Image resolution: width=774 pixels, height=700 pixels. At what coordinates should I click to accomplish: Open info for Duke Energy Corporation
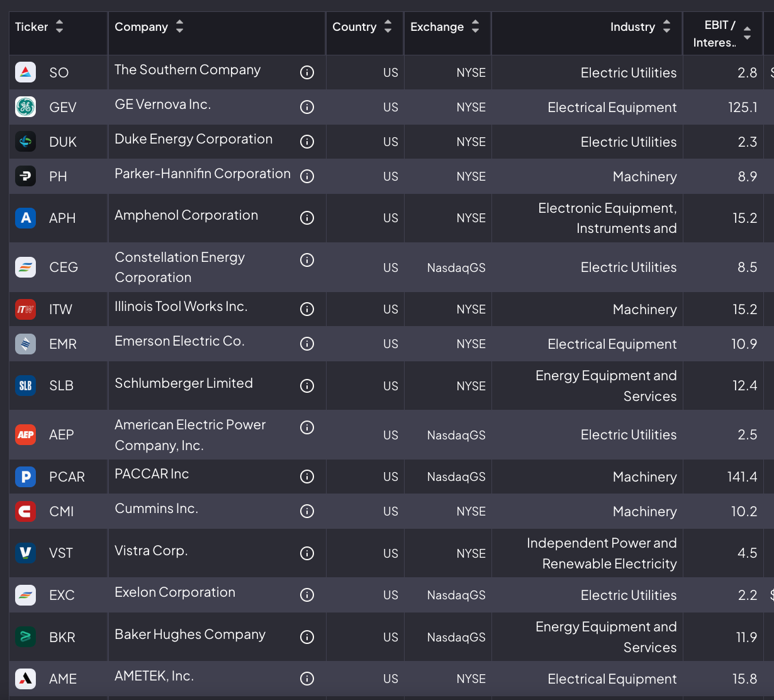(x=307, y=142)
